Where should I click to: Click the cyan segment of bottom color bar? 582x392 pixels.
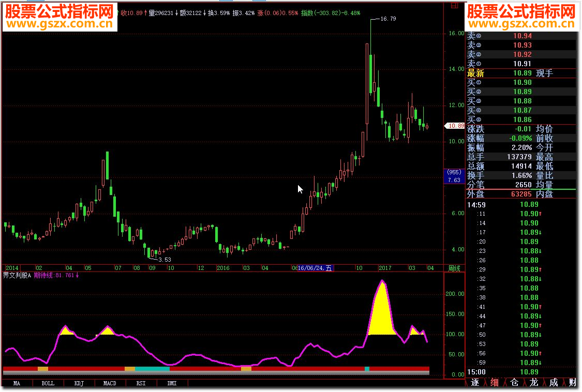[152, 369]
